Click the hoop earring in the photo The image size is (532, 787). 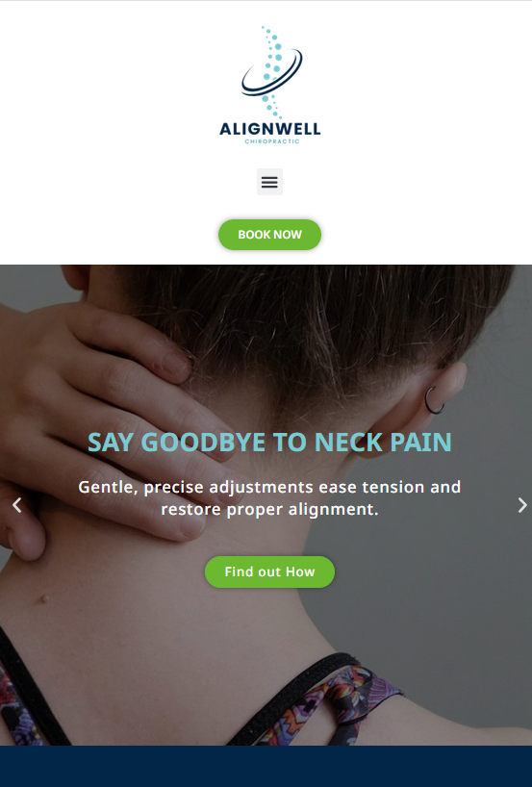pyautogui.click(x=434, y=400)
